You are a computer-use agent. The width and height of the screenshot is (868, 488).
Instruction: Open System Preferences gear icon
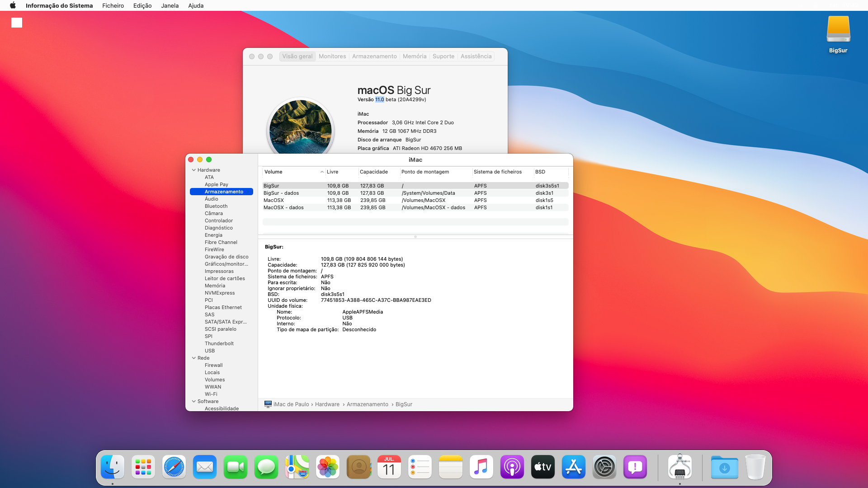click(x=604, y=467)
